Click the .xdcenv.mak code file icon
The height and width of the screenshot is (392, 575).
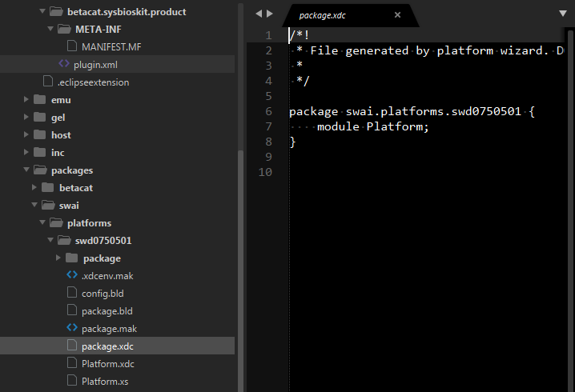point(71,275)
